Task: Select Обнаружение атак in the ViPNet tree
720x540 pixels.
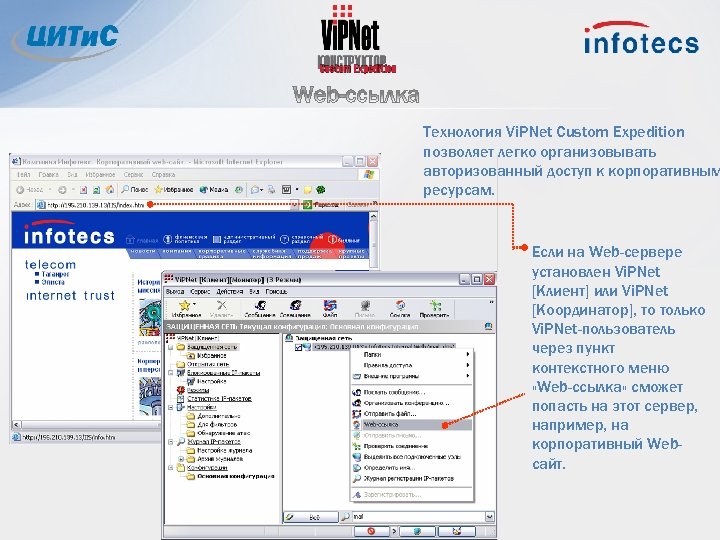Action: 224,433
